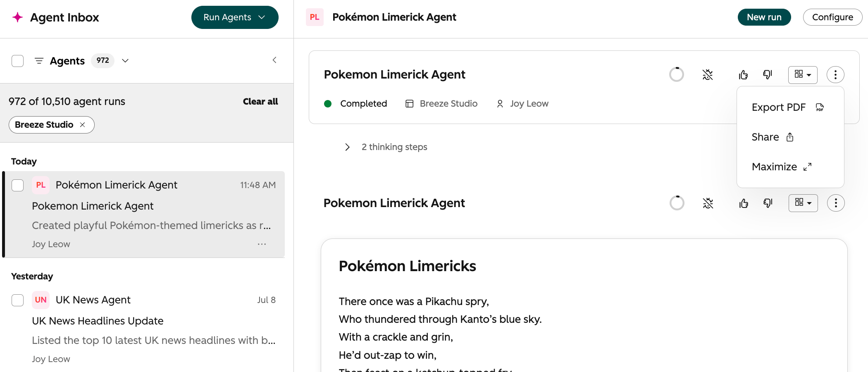Expand the Agents 972 chevron dropdown
The width and height of the screenshot is (868, 372).
tap(125, 61)
